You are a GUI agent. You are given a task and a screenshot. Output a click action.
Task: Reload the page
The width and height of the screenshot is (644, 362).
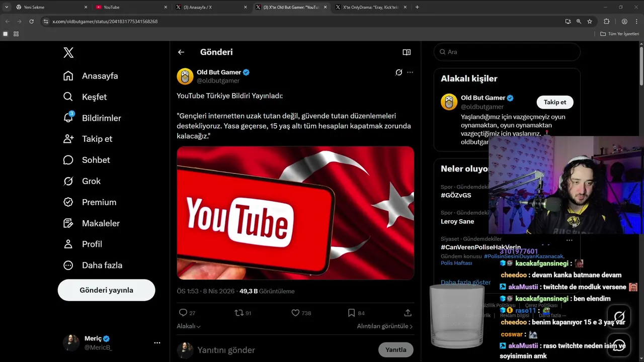click(31, 22)
